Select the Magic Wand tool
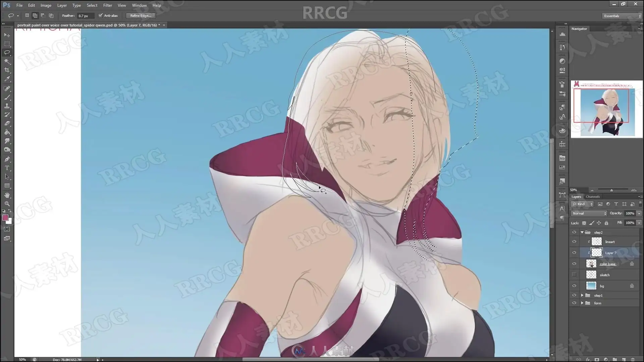The image size is (644, 362). pos(7,61)
